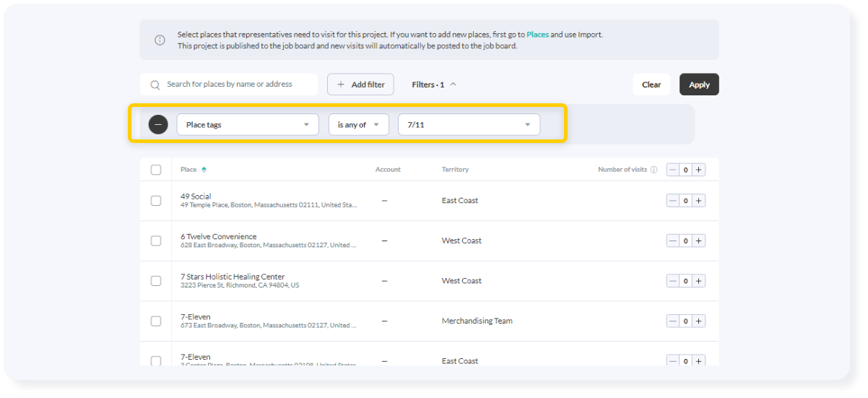Viewport: 868px width, 398px height.
Task: Click West Coast territory for 7 Stars Holistic
Action: pyautogui.click(x=461, y=281)
